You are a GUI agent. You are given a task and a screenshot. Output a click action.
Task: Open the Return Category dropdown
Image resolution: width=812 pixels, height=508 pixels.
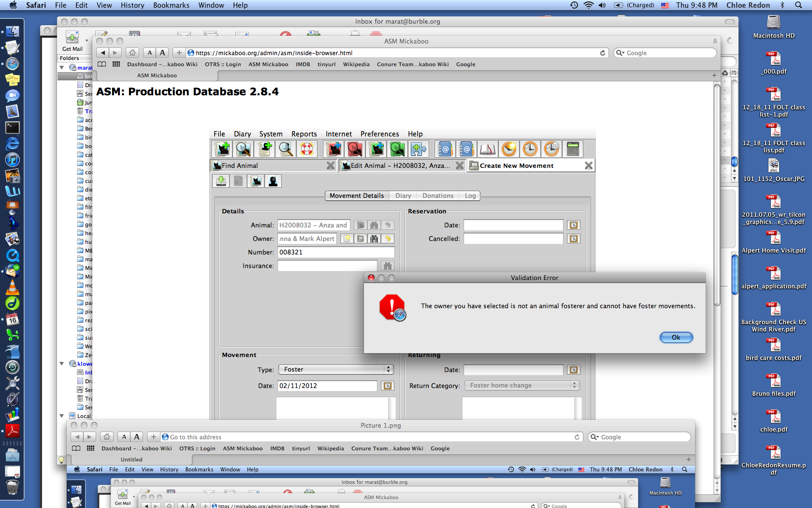(x=522, y=386)
